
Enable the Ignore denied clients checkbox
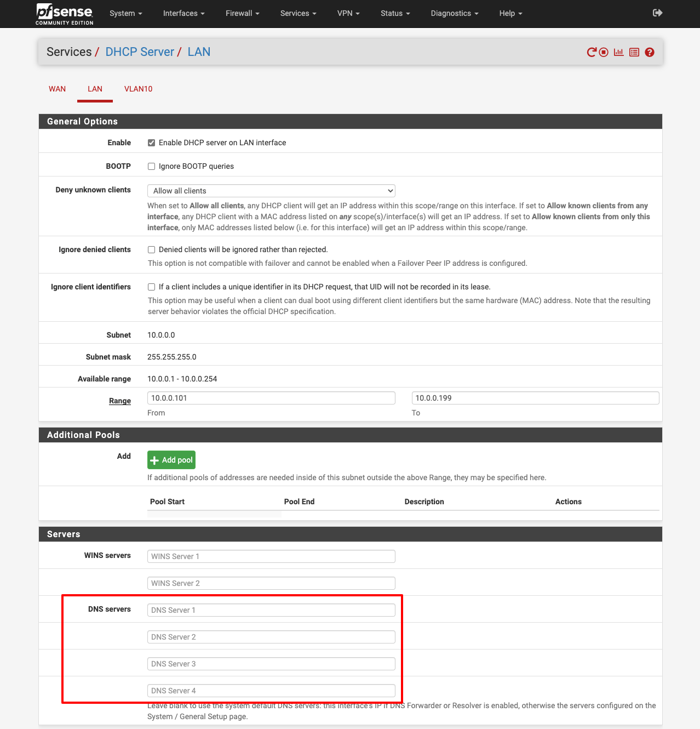pyautogui.click(x=152, y=250)
